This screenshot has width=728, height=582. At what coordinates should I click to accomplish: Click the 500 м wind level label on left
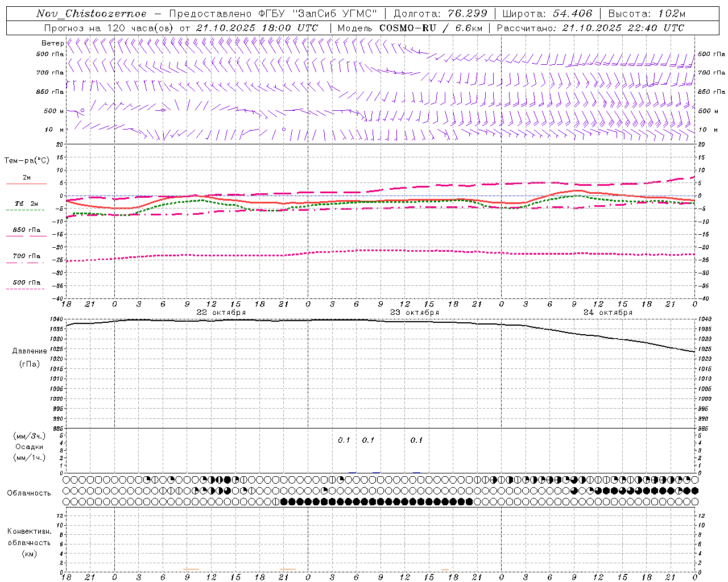(x=54, y=111)
